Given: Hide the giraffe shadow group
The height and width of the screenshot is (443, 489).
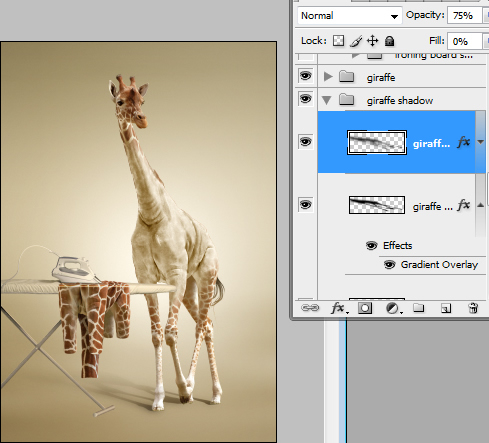Looking at the screenshot, I should [x=305, y=99].
